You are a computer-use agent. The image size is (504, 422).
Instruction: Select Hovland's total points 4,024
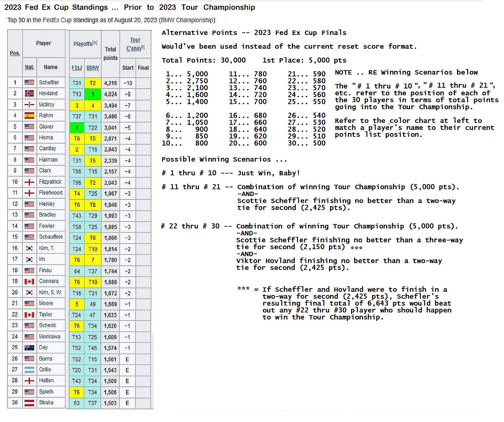110,94
